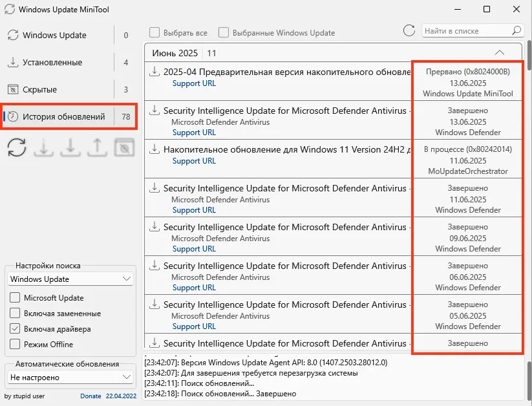
Task: Open the Скрытые updates tab
Action: 39,90
